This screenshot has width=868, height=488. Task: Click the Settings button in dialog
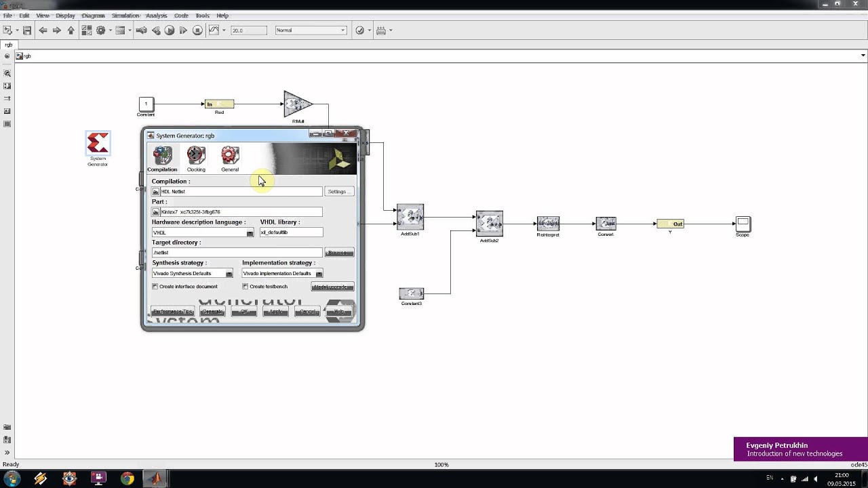(339, 192)
